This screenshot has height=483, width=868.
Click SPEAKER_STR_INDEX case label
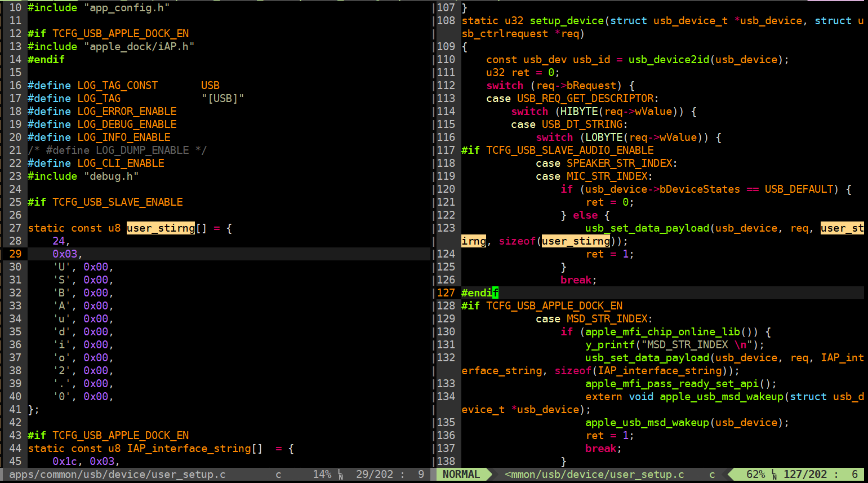pyautogui.click(x=619, y=163)
